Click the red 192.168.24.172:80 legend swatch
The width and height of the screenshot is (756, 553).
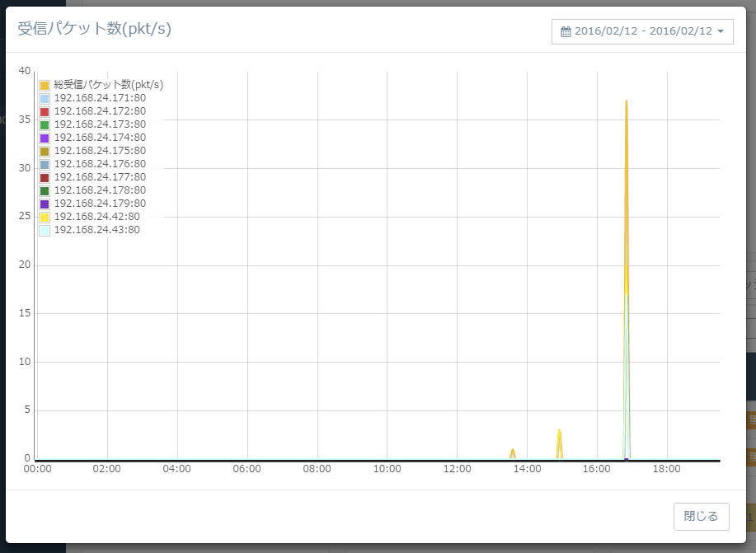(45, 111)
